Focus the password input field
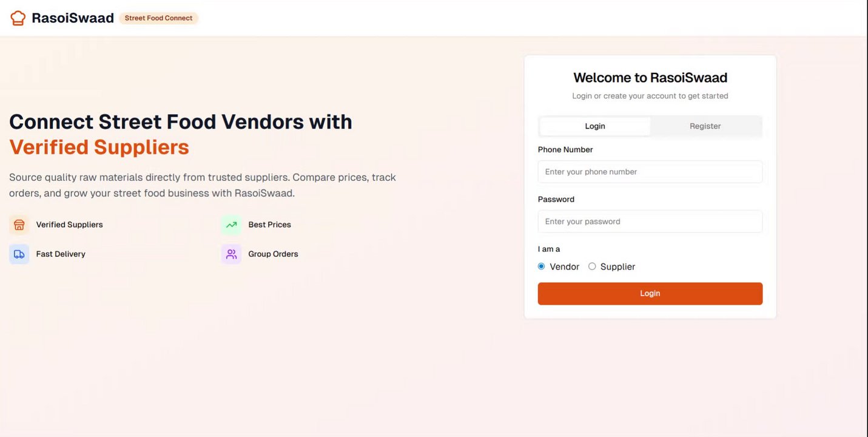 click(650, 222)
